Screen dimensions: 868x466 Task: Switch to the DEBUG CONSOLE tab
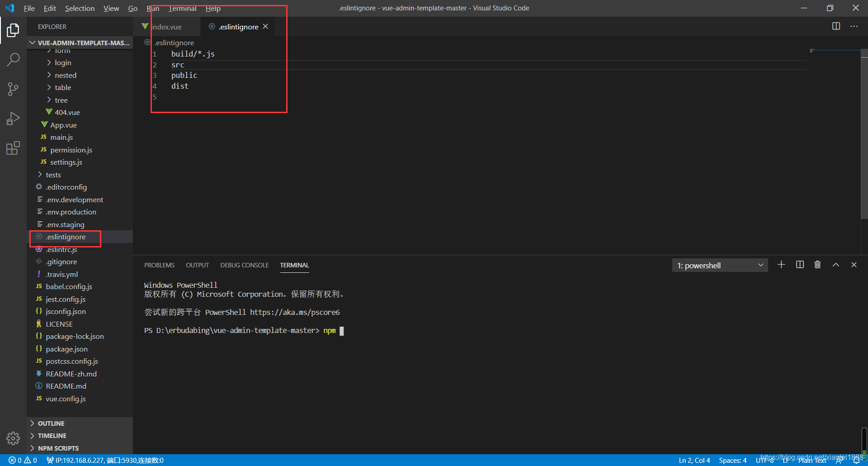(x=244, y=265)
